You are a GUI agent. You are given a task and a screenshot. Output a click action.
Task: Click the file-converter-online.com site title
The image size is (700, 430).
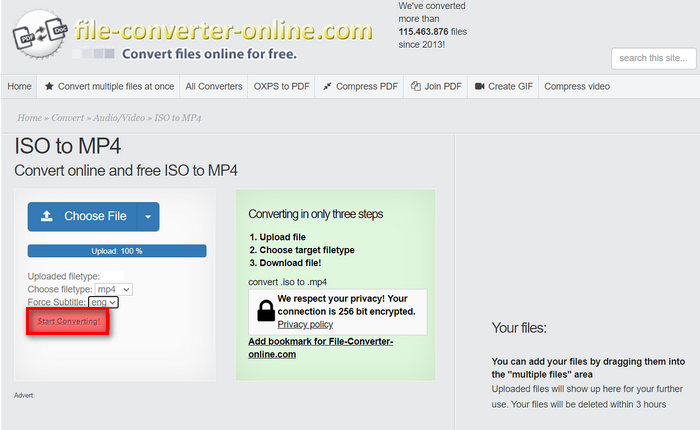click(x=223, y=30)
